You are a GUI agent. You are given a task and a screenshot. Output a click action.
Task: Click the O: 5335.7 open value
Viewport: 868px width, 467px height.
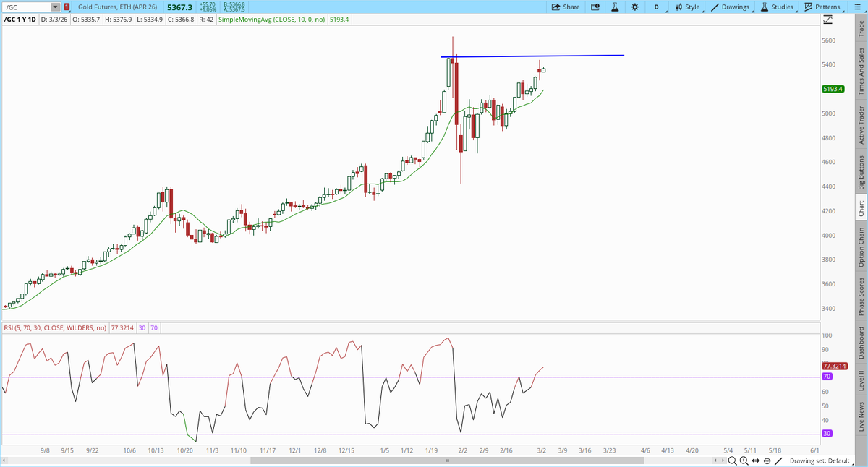[87, 20]
